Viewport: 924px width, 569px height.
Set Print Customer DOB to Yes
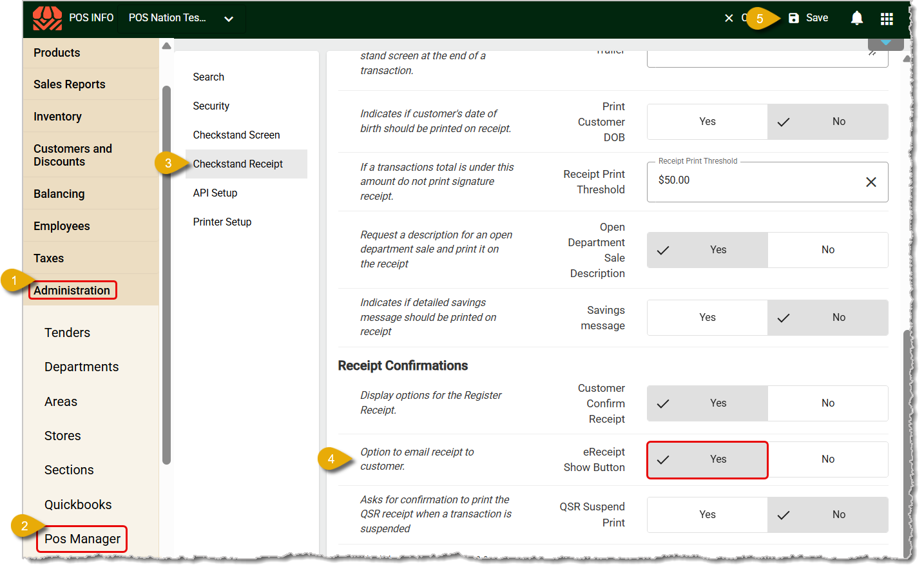coord(707,122)
